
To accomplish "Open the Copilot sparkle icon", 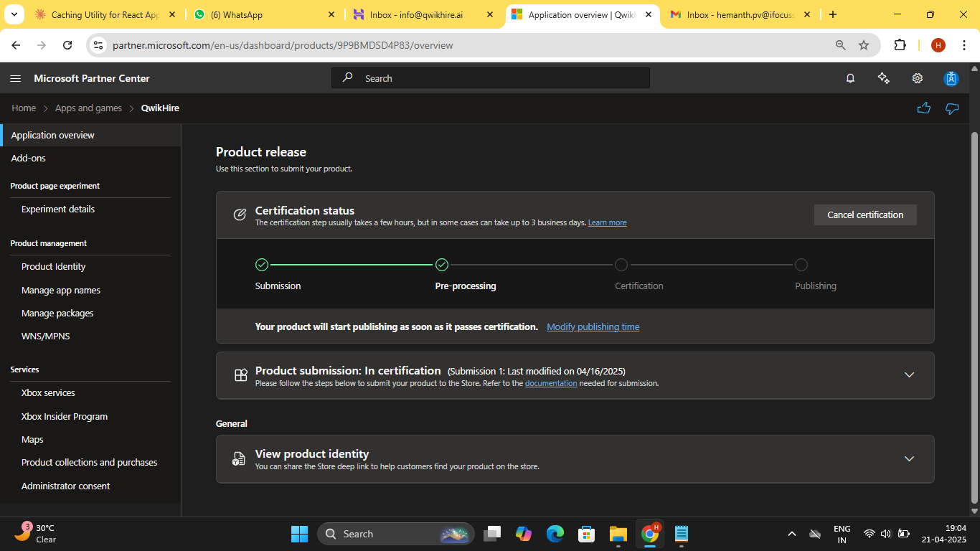I will click(x=884, y=78).
